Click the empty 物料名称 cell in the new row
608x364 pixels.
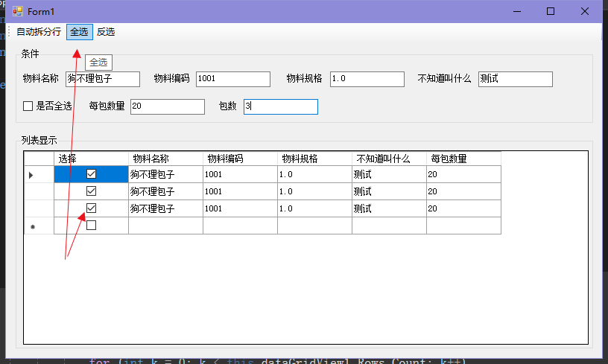point(165,226)
